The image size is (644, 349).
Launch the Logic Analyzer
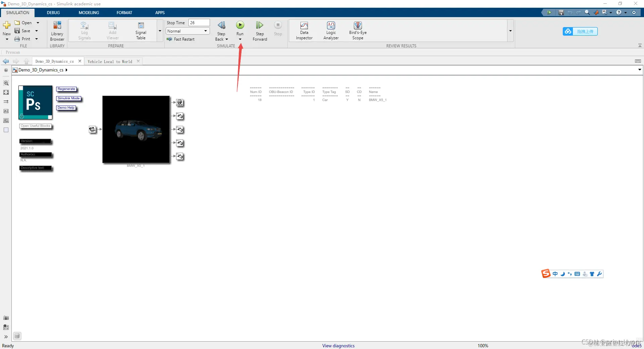pyautogui.click(x=331, y=31)
